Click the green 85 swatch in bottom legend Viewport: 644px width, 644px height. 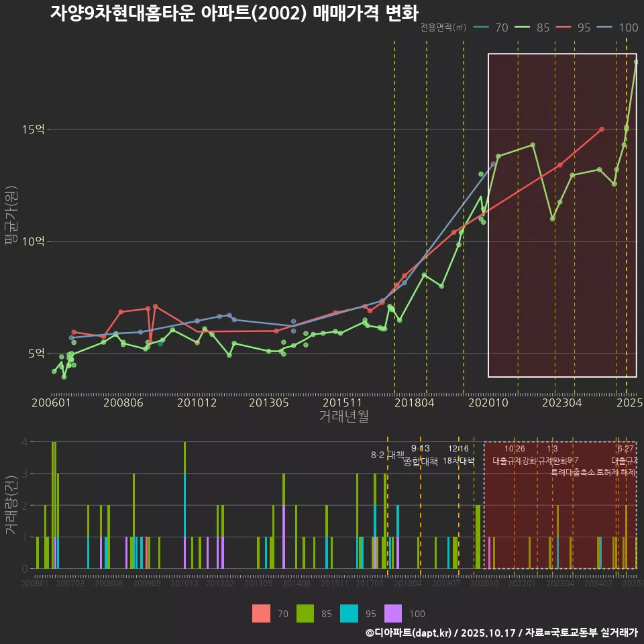coord(307,613)
